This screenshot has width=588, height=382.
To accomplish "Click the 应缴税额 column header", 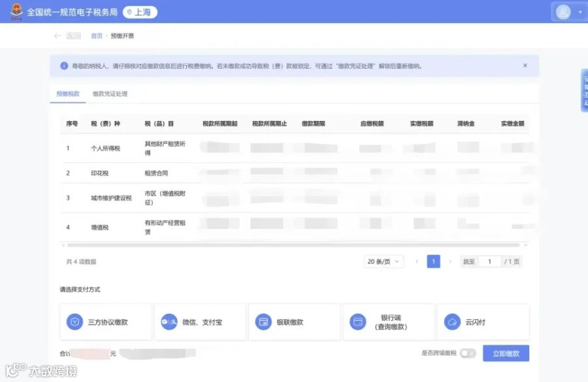I will (x=372, y=124).
